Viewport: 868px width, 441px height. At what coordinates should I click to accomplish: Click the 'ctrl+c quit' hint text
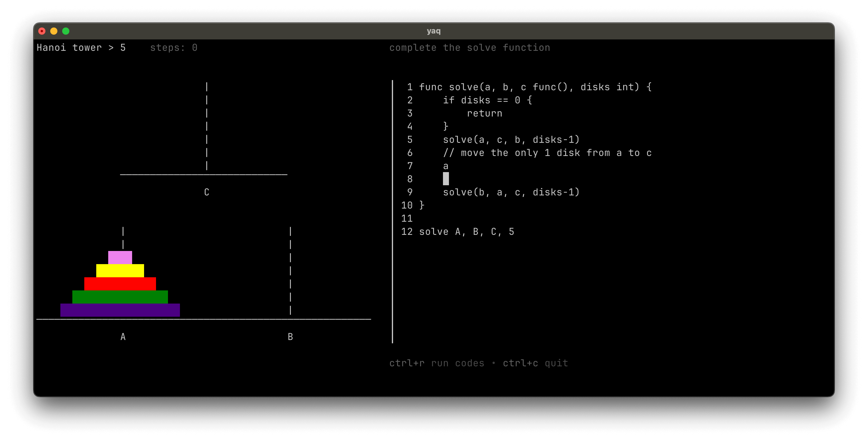point(535,363)
